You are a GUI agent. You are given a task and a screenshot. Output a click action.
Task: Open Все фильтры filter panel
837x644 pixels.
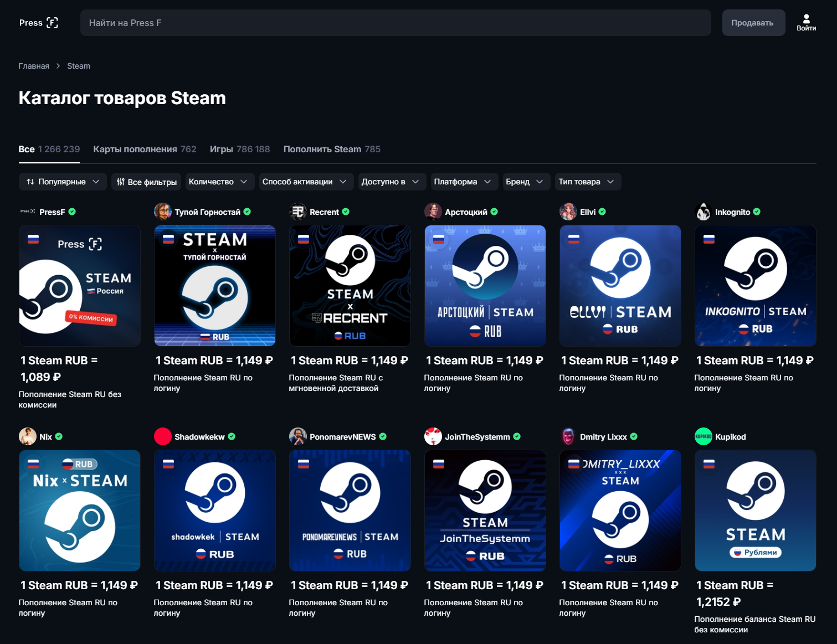coord(147,182)
